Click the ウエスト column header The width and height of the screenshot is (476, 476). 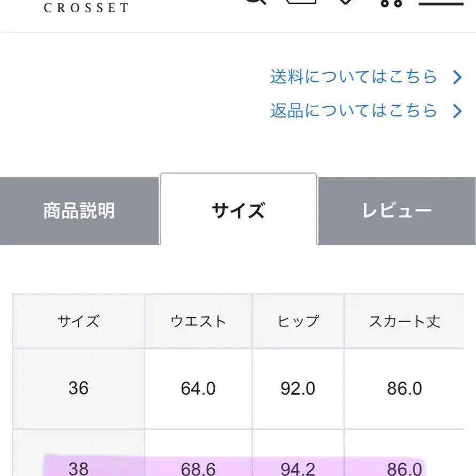pos(198,321)
